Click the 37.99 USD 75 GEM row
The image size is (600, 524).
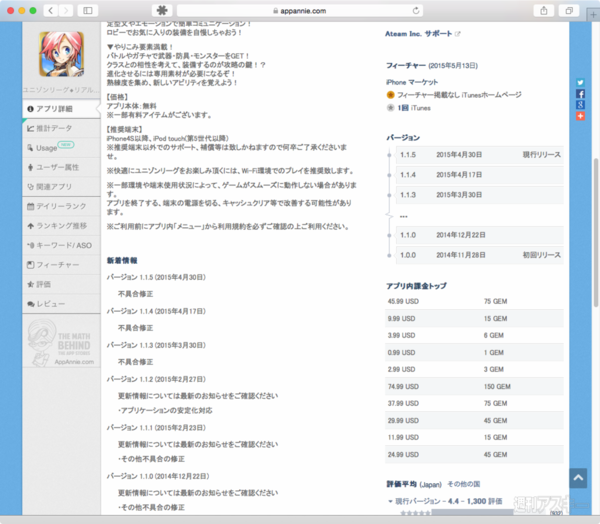coord(474,403)
